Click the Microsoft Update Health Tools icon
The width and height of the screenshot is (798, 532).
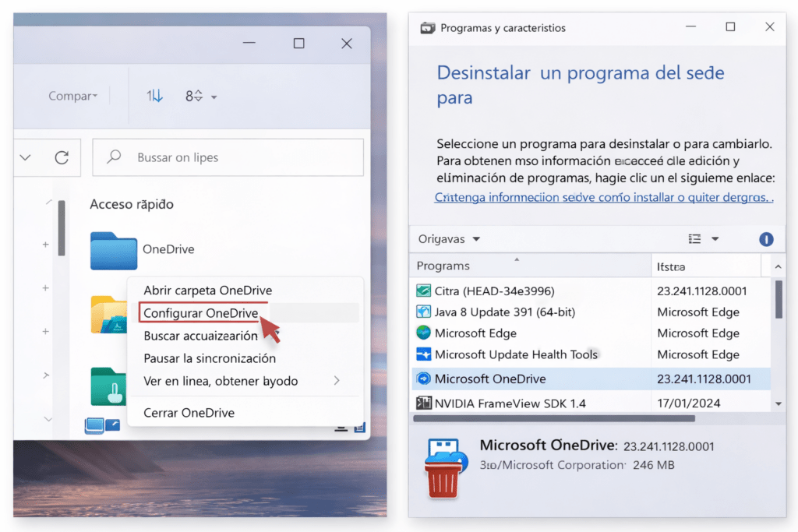click(x=423, y=354)
